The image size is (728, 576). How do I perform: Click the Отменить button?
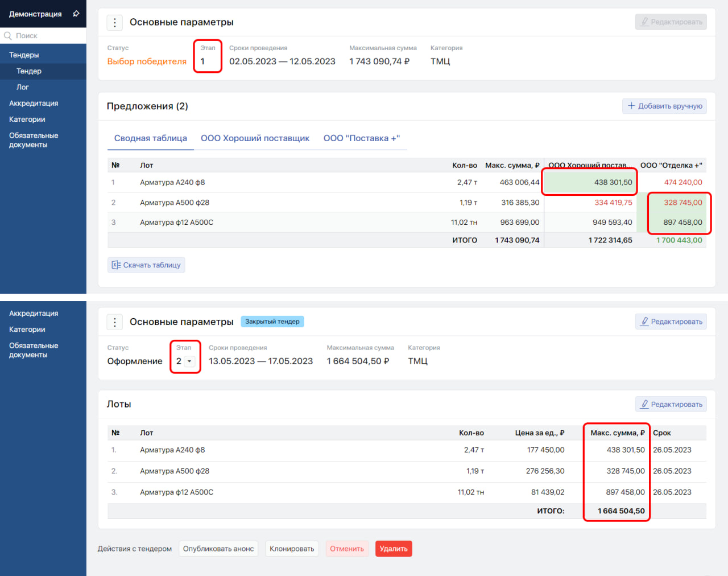tap(346, 549)
